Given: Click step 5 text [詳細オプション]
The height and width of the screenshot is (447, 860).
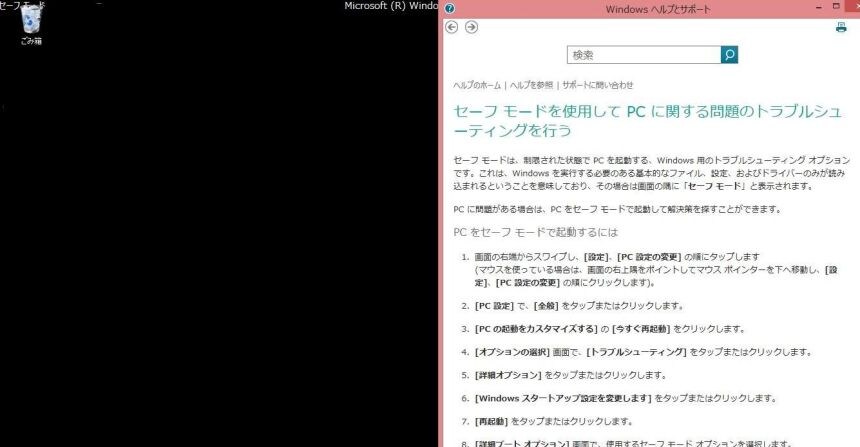Looking at the screenshot, I should pos(508,375).
